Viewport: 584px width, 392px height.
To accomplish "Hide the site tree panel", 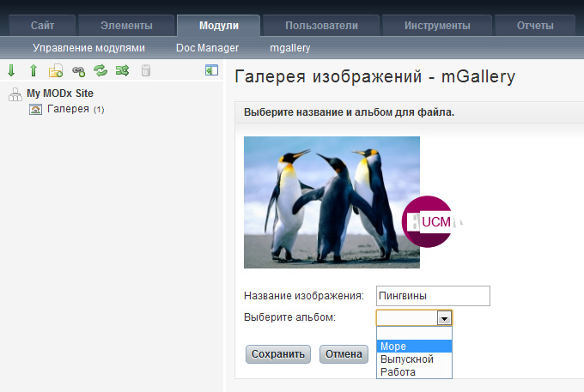I will (211, 70).
